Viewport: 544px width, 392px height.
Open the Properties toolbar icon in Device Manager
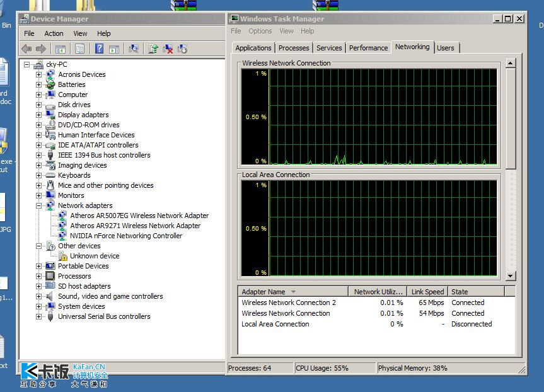pos(80,49)
